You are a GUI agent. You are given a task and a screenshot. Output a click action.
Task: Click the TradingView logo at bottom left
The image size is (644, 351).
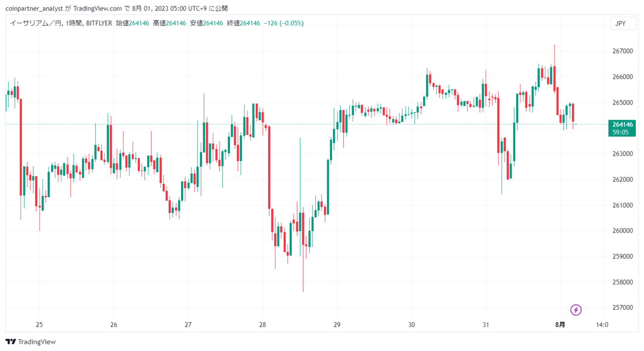coord(31,342)
